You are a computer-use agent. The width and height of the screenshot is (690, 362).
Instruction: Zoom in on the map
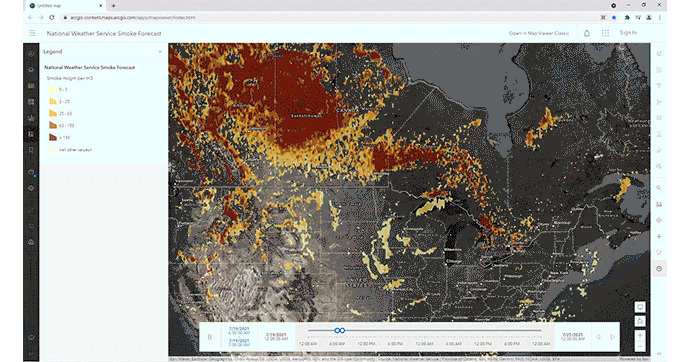(x=640, y=336)
